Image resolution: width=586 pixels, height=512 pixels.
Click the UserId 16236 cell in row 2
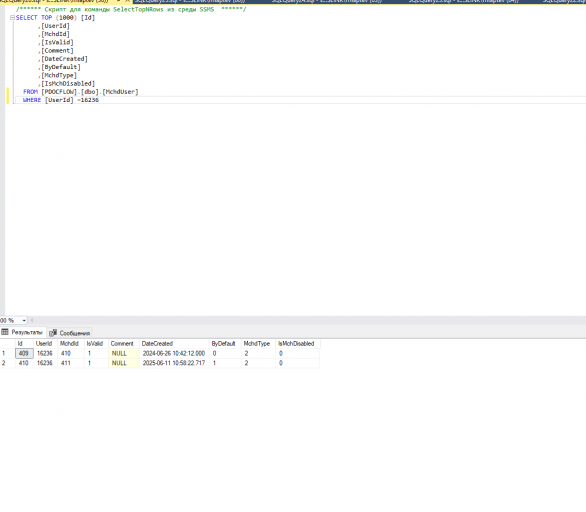coord(45,363)
